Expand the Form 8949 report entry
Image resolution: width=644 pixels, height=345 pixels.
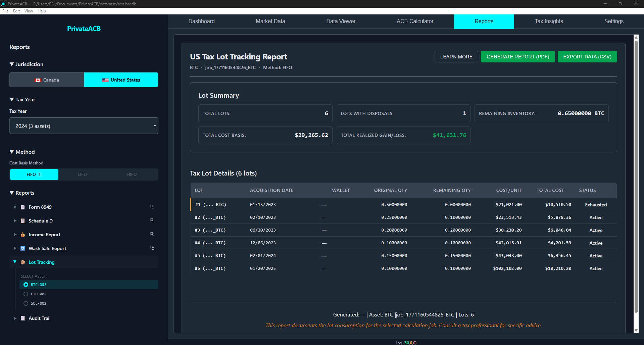tap(14, 207)
